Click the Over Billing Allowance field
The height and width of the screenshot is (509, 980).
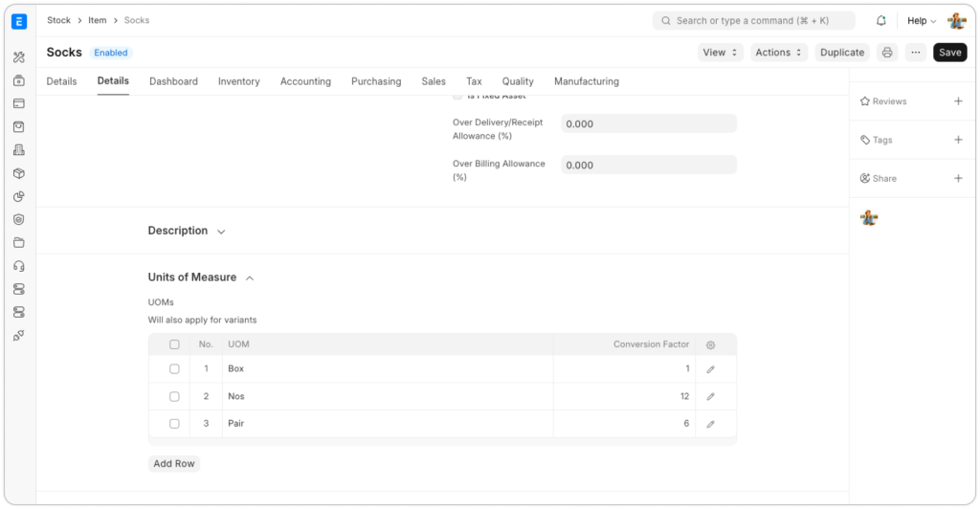coord(648,166)
